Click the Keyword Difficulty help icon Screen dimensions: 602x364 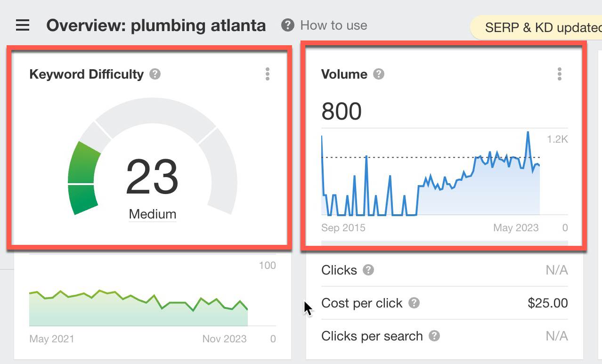click(155, 74)
